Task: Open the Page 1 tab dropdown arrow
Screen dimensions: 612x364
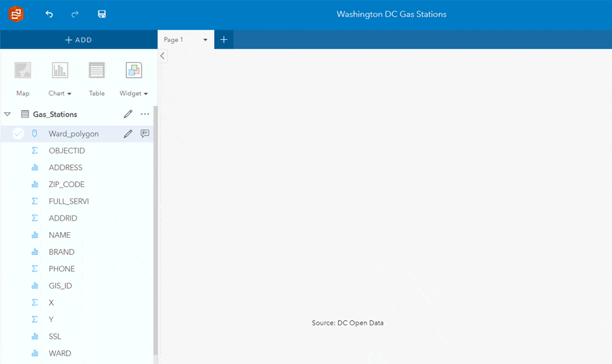Action: pyautogui.click(x=205, y=40)
